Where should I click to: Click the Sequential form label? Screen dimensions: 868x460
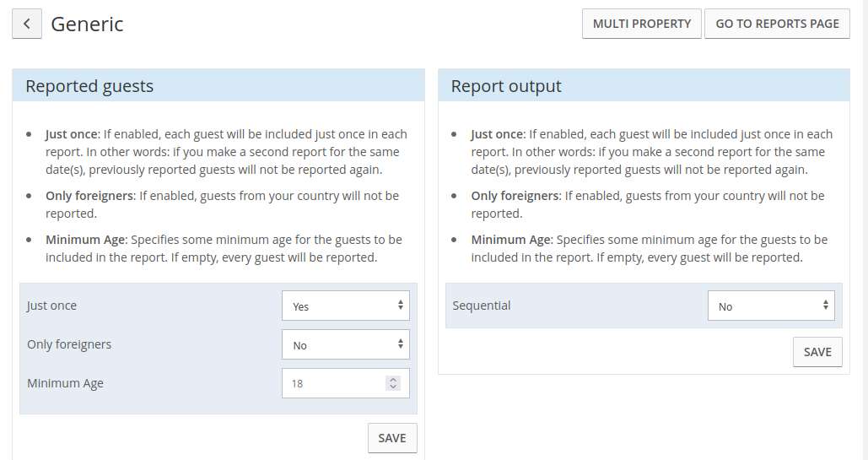coord(482,306)
